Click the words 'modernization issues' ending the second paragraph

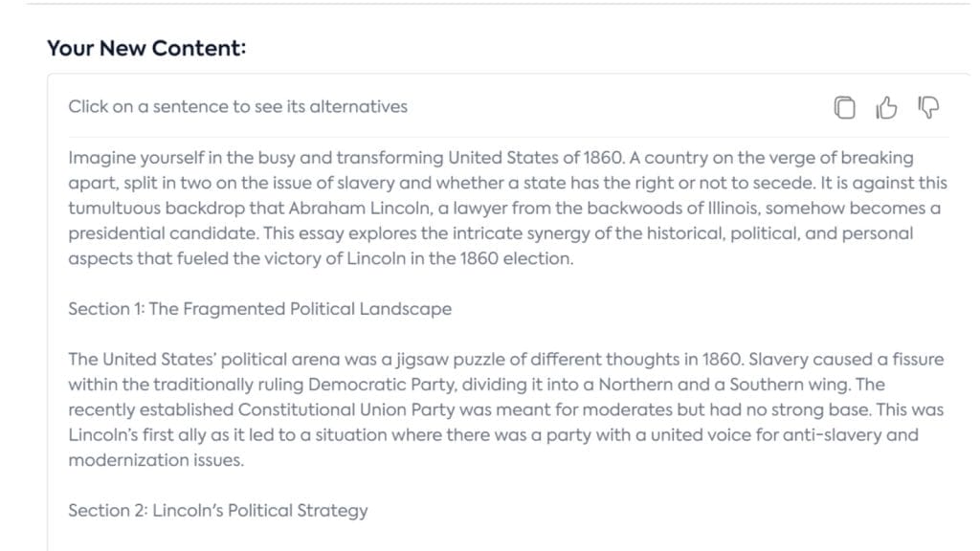[155, 460]
